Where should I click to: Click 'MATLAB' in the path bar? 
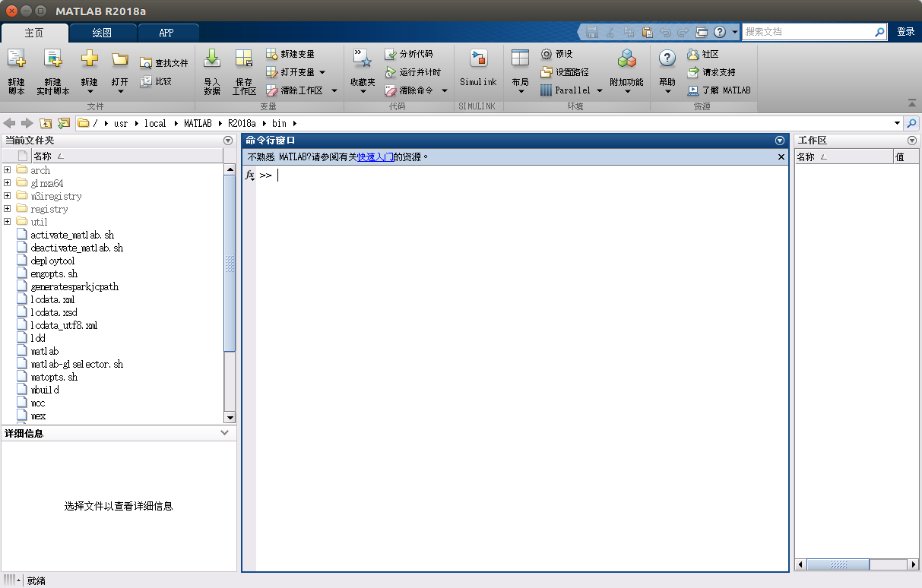(198, 123)
